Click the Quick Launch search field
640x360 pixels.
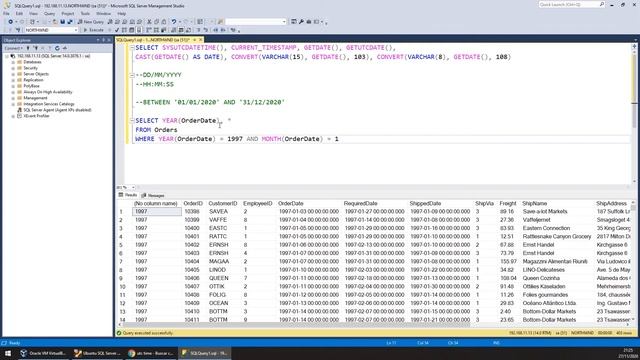pyautogui.click(x=571, y=4)
